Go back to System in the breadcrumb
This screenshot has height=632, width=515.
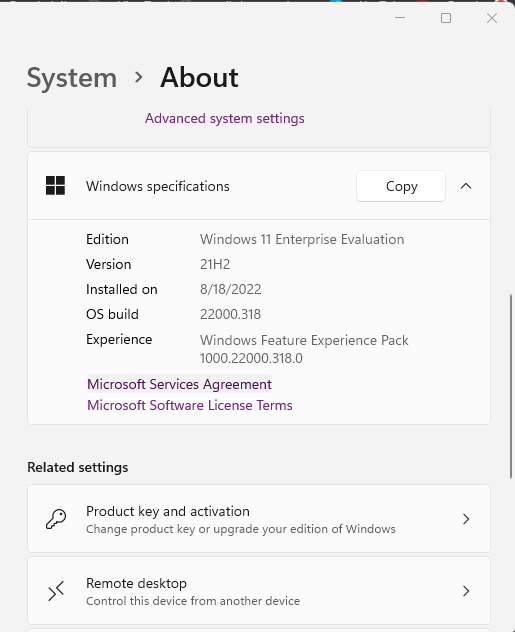[72, 78]
